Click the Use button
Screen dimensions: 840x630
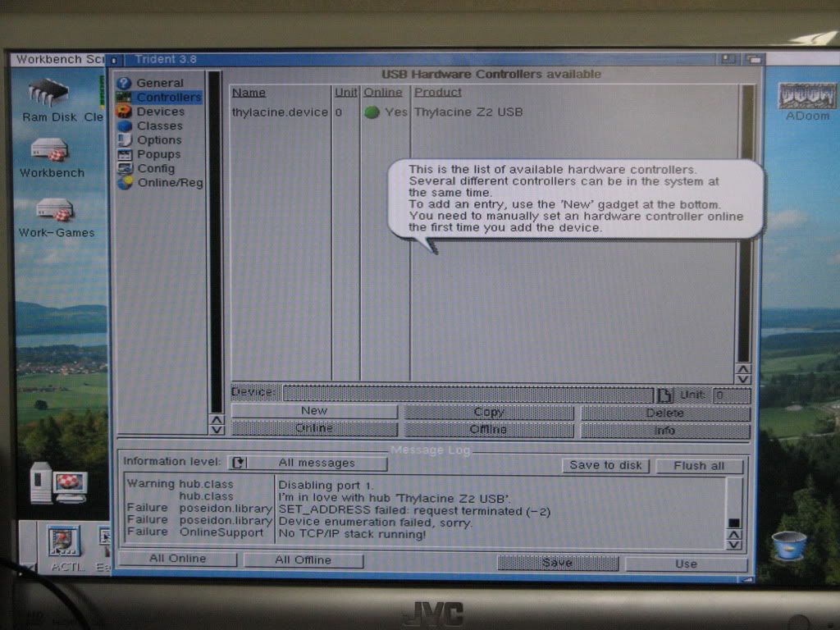point(686,564)
